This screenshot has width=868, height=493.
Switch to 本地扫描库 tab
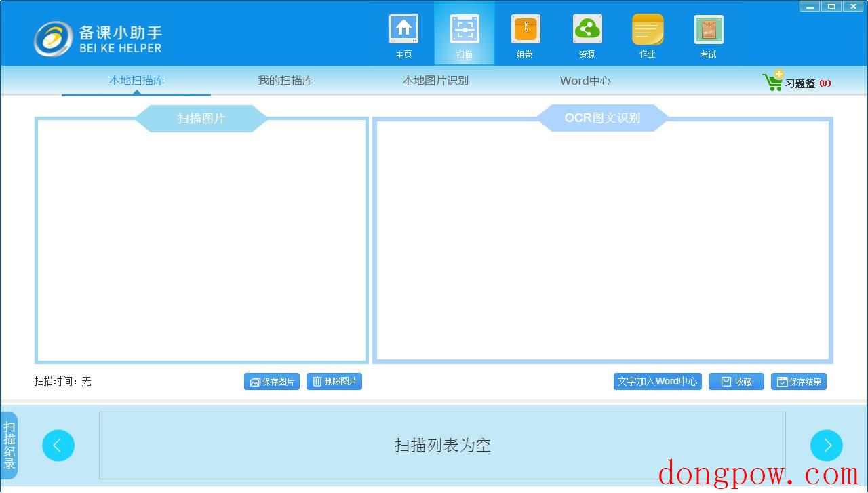pos(136,81)
